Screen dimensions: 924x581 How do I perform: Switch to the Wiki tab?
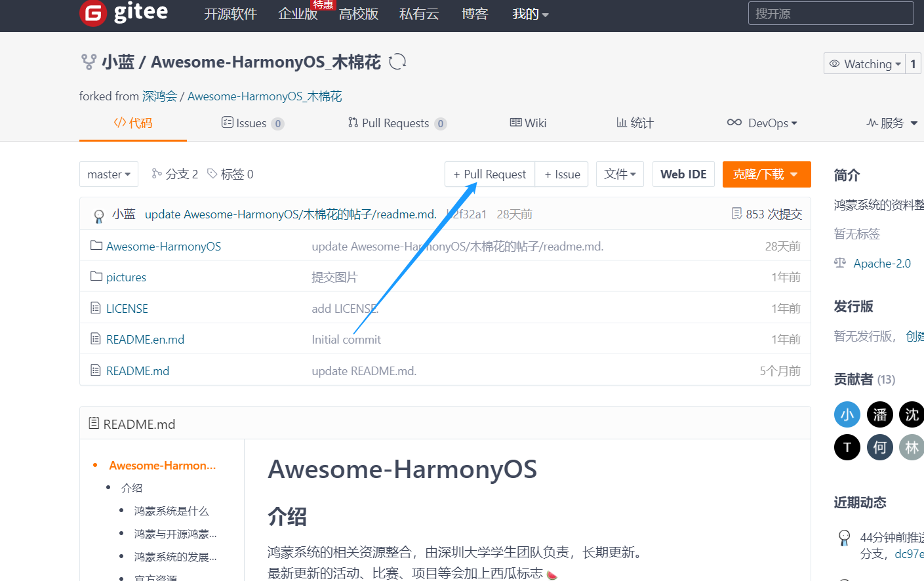click(528, 123)
